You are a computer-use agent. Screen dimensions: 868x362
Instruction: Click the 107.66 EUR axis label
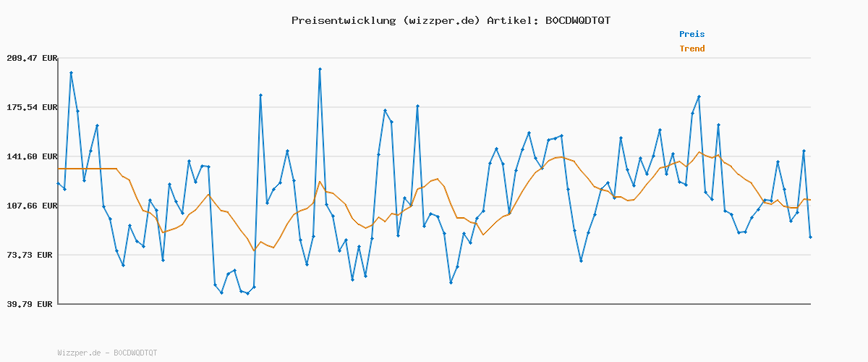coord(31,206)
